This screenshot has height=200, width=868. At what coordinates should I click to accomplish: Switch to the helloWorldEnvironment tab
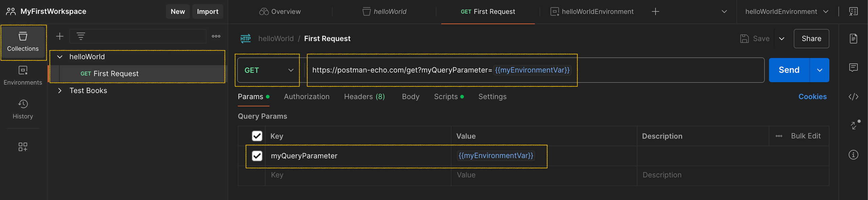click(592, 12)
